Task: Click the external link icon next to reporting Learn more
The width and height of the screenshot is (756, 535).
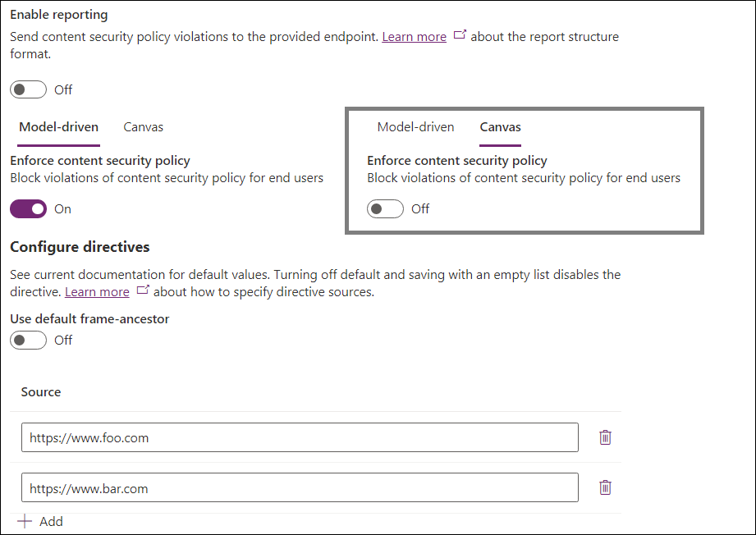Action: [460, 34]
